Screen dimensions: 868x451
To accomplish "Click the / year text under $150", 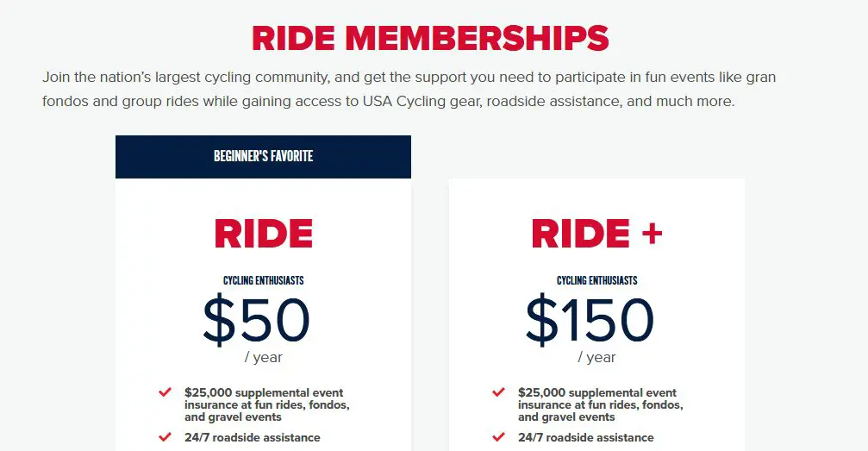I will 596,358.
